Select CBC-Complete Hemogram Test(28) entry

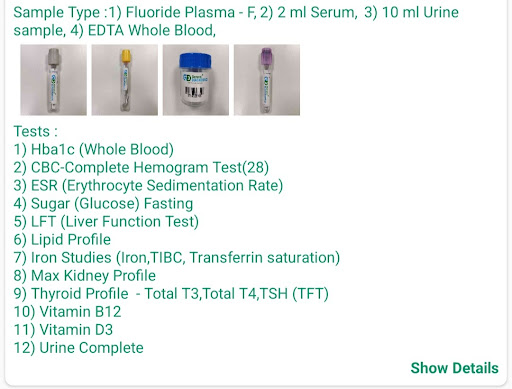coord(141,167)
